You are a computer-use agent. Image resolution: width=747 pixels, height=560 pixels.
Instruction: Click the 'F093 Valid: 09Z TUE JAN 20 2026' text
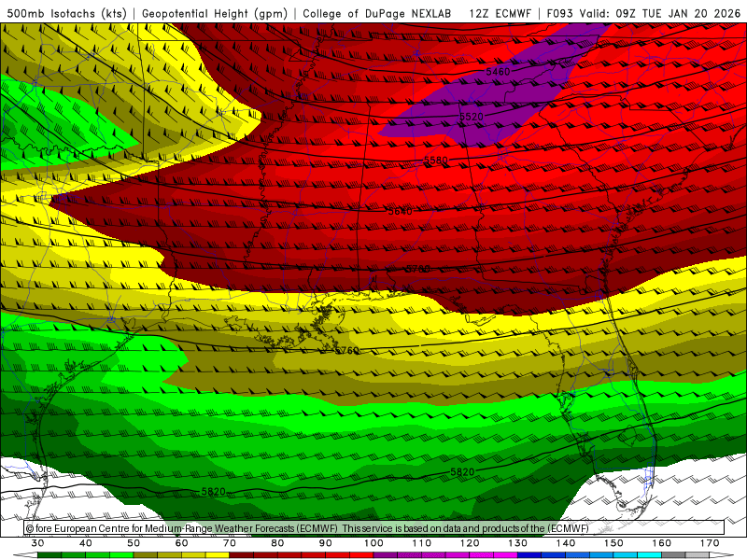coord(643,13)
